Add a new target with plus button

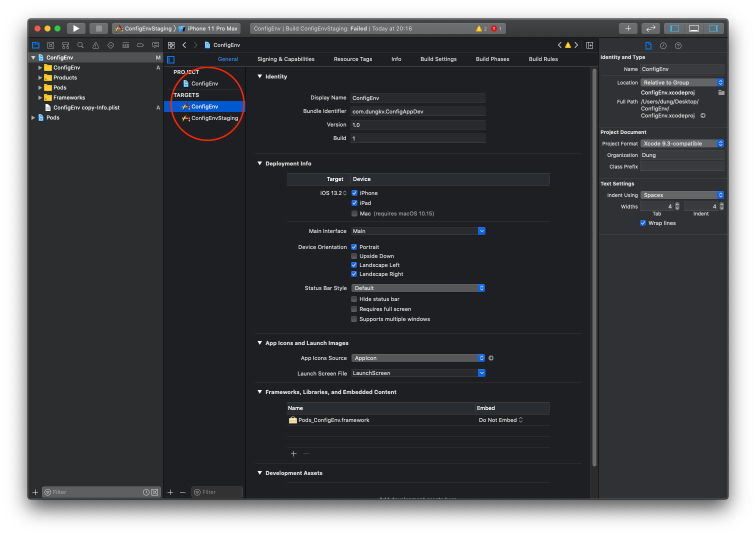(x=170, y=492)
